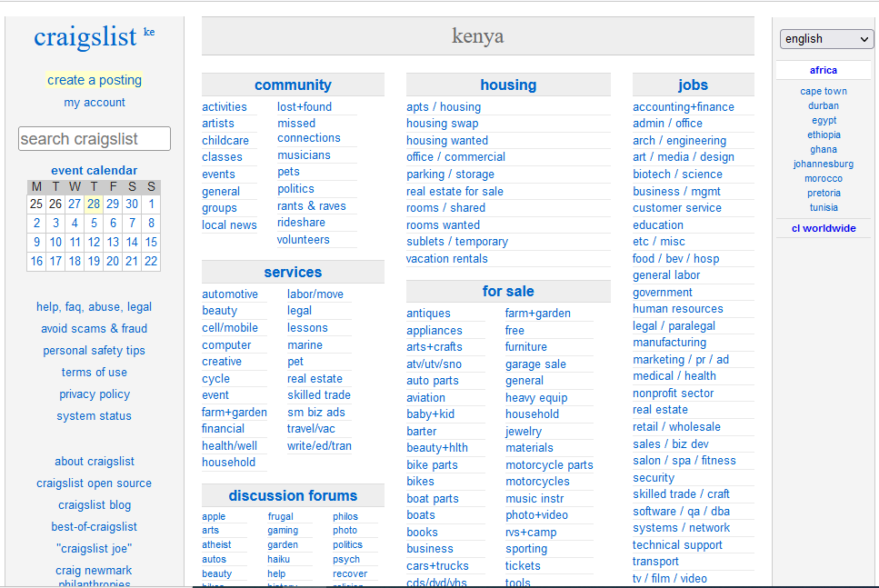This screenshot has height=588, width=879.
Task: Open community activities link
Action: (225, 107)
